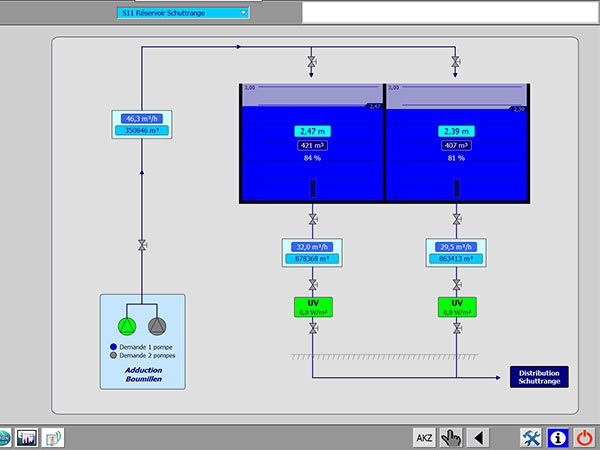
Task: Click the grey Demande 2 pompes indicator
Action: (113, 355)
